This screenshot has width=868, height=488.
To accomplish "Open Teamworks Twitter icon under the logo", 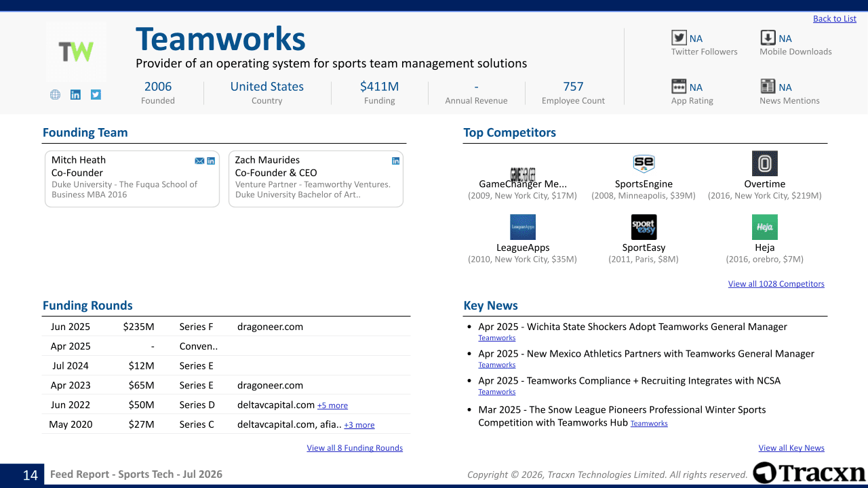I will coord(96,95).
